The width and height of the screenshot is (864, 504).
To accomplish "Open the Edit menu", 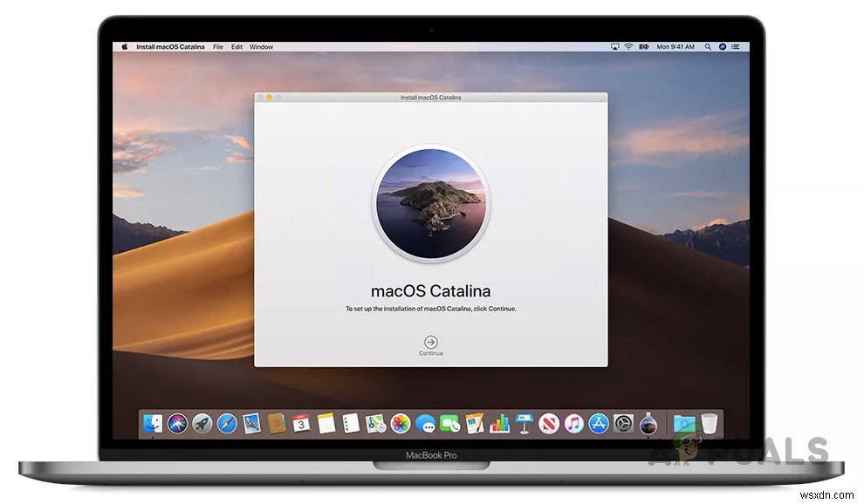I will tap(237, 46).
